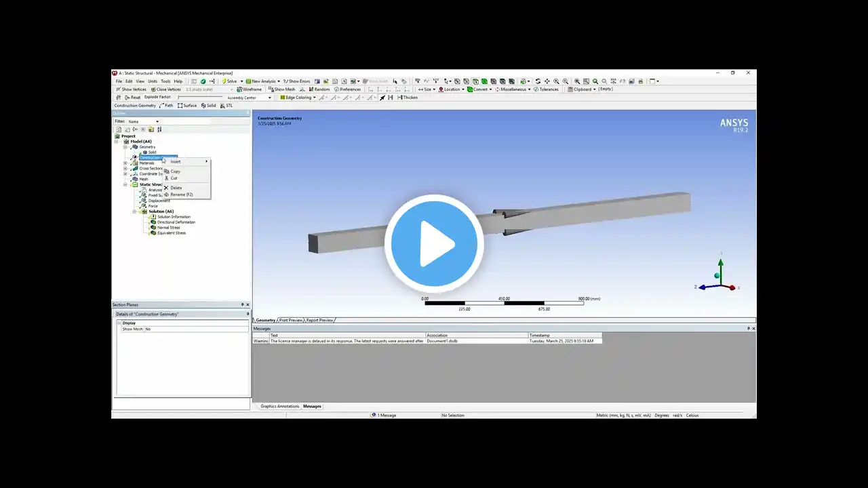Insert a Solid construction geometry
Image resolution: width=868 pixels, height=488 pixels.
208,106
